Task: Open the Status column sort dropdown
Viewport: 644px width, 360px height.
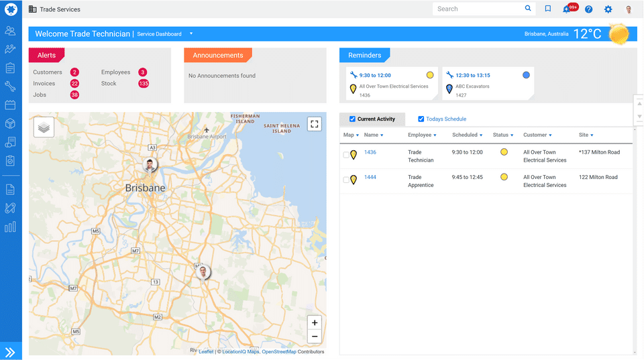Action: coord(512,135)
